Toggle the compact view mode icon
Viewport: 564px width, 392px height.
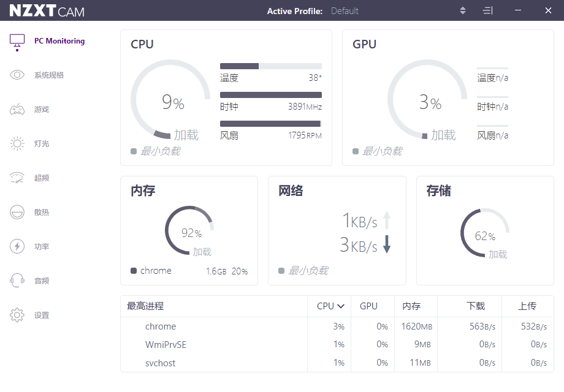(x=487, y=11)
